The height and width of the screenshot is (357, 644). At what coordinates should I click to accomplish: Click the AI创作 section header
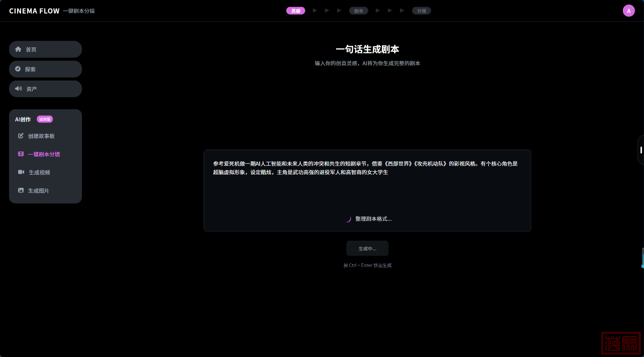[x=23, y=119]
